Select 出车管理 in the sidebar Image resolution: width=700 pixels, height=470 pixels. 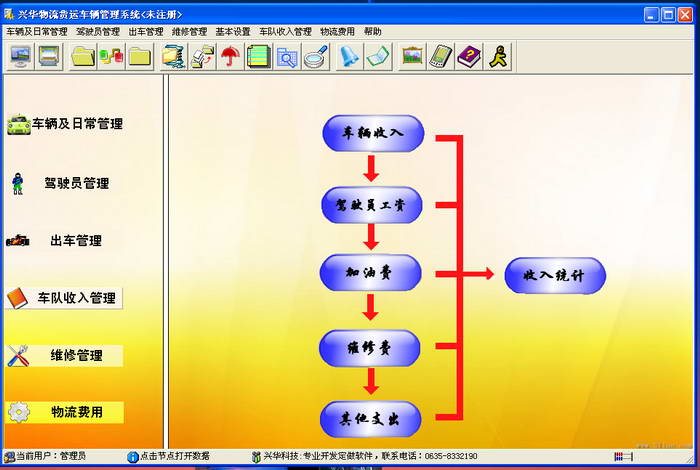pyautogui.click(x=76, y=241)
